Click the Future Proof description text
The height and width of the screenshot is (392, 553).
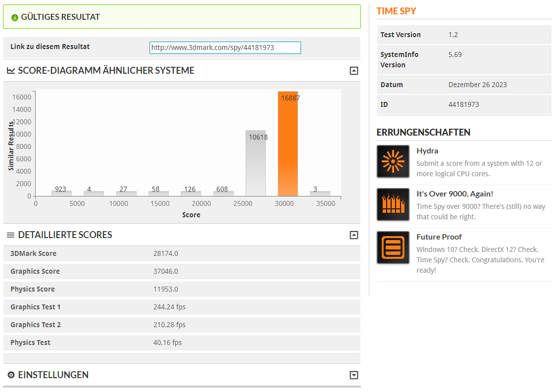click(480, 260)
